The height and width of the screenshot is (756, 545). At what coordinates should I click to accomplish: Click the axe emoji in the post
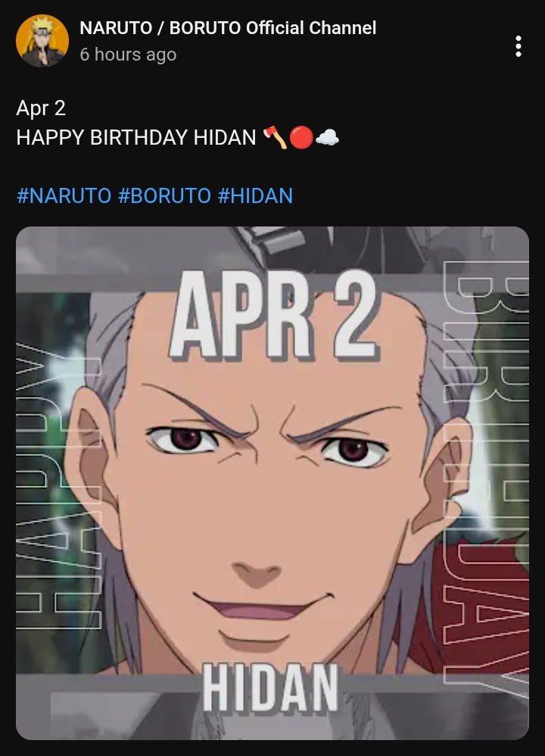coord(276,137)
